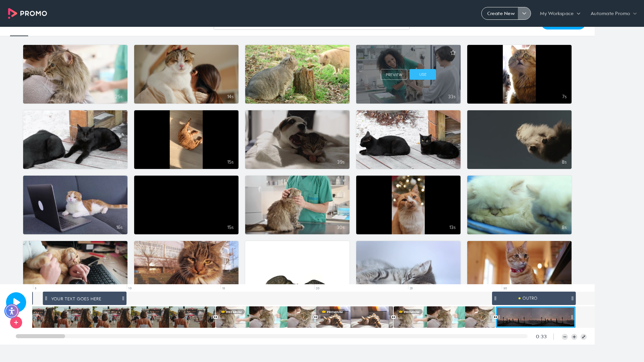The height and width of the screenshot is (362, 644).
Task: Fit timeline to view with collapse icon
Action: (584, 337)
